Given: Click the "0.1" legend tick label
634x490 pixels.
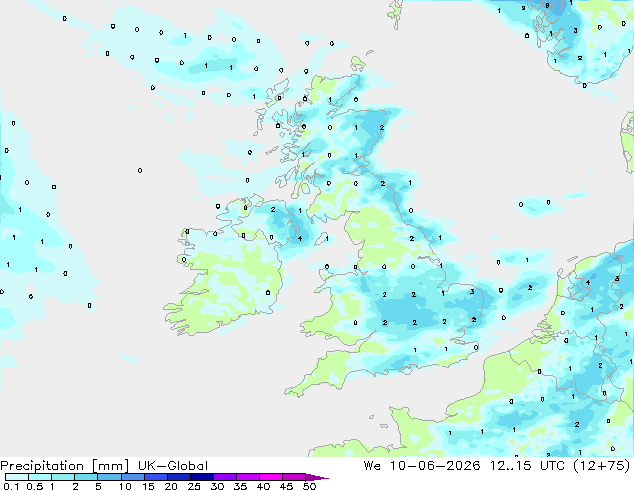Looking at the screenshot, I should 11,486.
